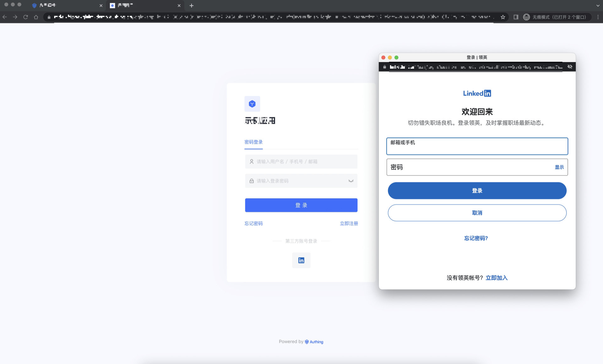Click the bookmark star icon
The width and height of the screenshot is (603, 364).
pos(503,17)
